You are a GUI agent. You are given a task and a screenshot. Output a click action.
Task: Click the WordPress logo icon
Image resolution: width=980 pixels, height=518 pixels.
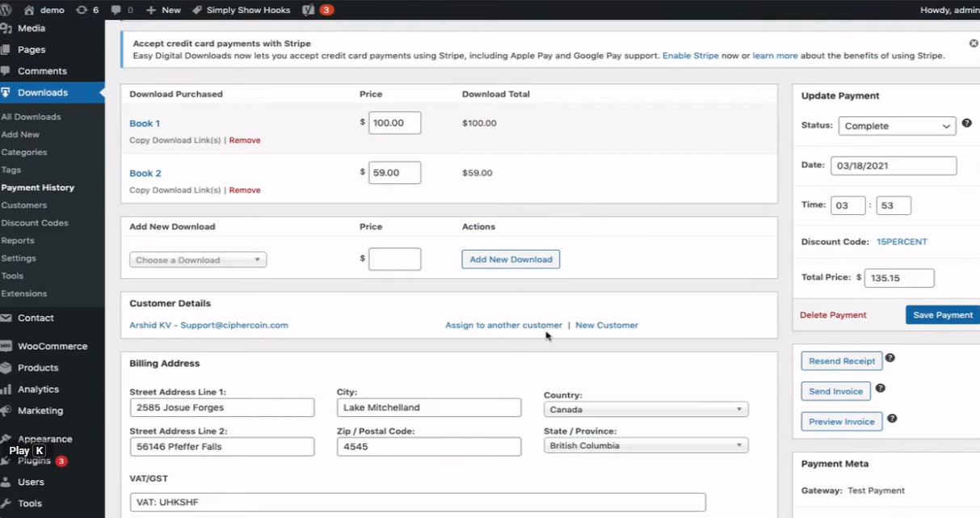[7, 10]
